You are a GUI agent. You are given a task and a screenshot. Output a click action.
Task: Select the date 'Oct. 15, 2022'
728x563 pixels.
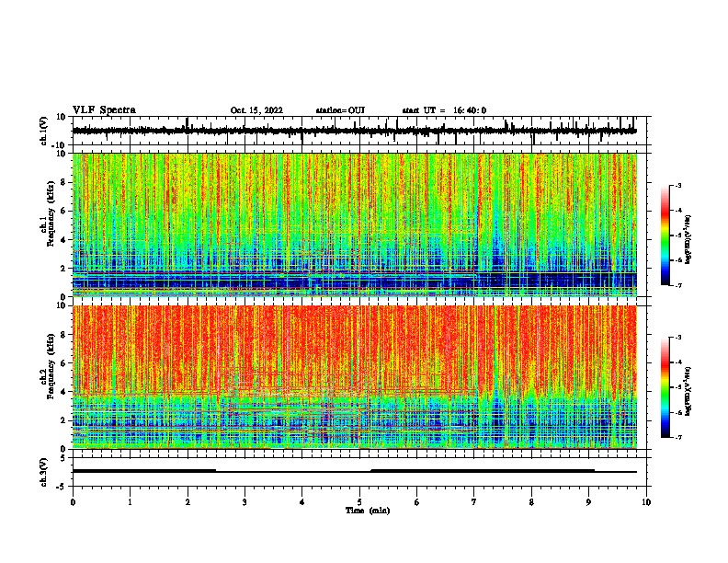click(256, 110)
